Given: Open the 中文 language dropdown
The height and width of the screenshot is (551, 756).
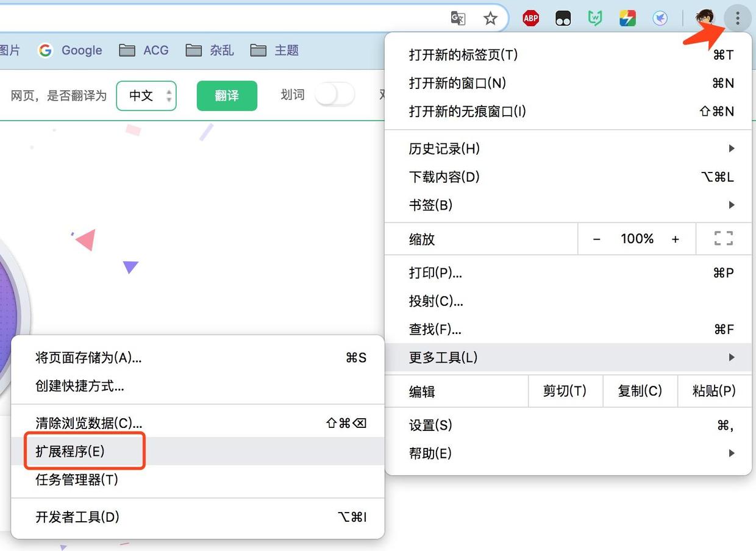Looking at the screenshot, I should (146, 96).
